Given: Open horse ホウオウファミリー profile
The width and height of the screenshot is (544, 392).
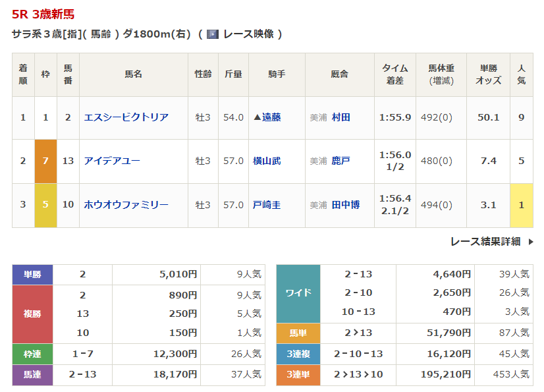Looking at the screenshot, I should pos(126,205).
